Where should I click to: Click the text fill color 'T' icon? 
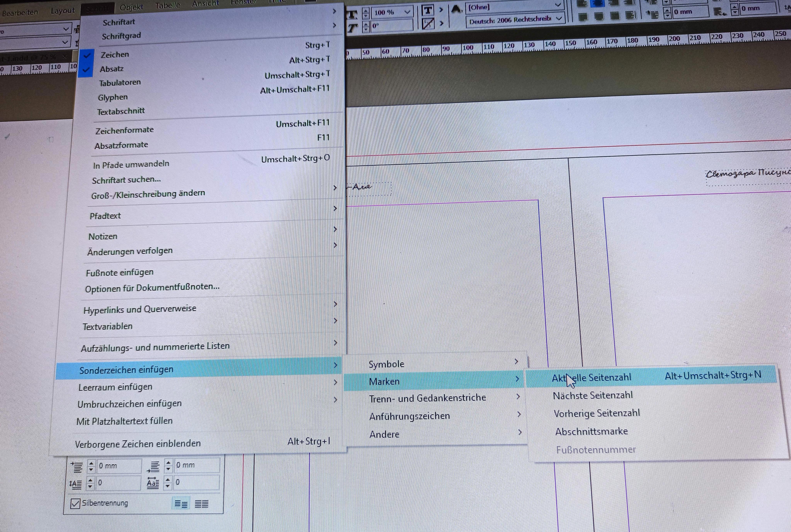coord(428,10)
